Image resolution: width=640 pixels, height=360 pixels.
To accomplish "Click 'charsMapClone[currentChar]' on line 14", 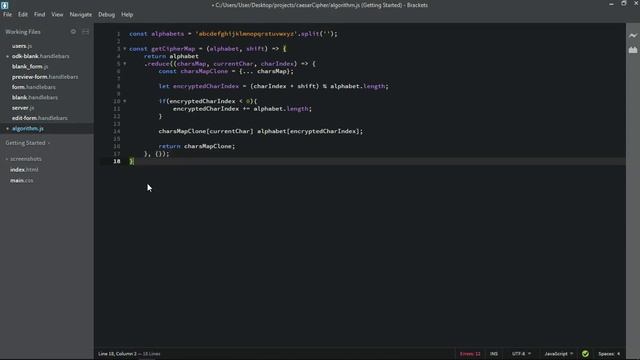I will pos(206,131).
